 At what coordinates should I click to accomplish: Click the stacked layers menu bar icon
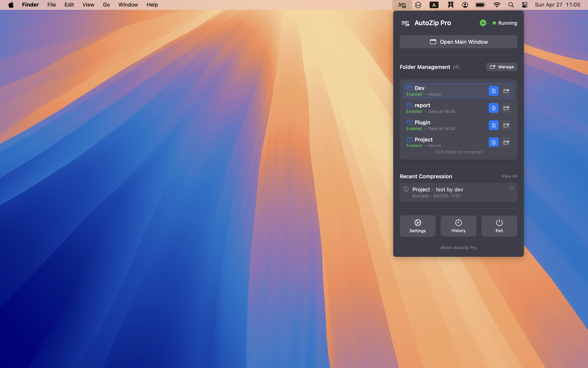point(418,5)
